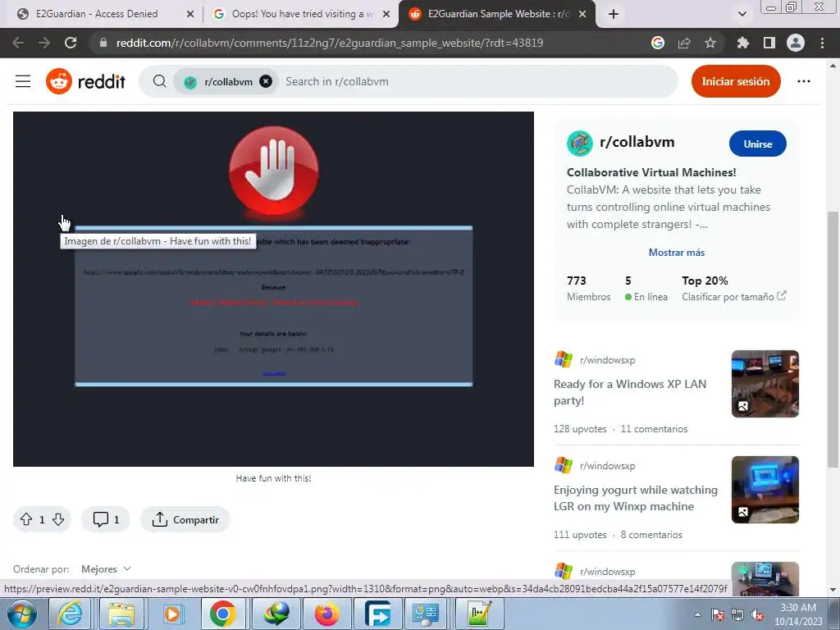The height and width of the screenshot is (630, 840).
Task: Open the tab search chevron
Action: (742, 14)
